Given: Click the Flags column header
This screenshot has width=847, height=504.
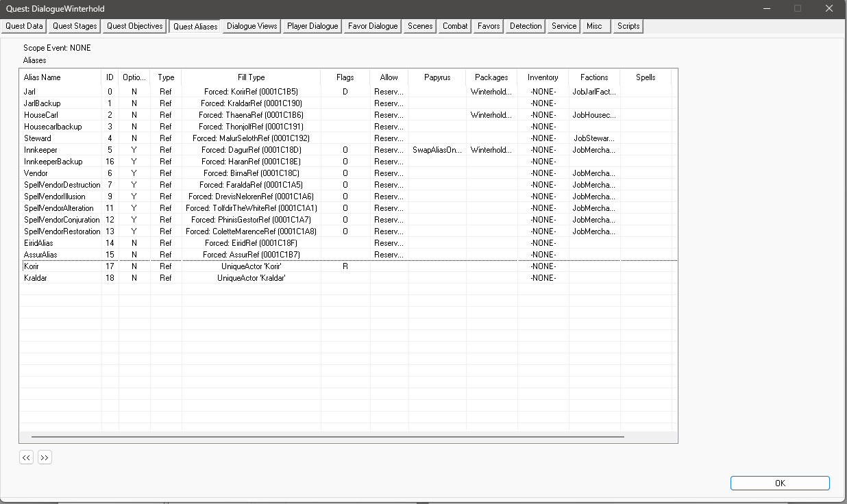Looking at the screenshot, I should pos(345,77).
